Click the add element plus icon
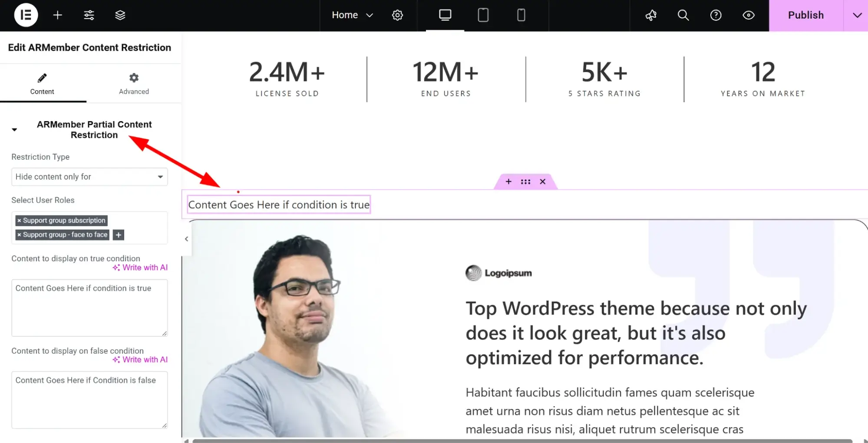Viewport: 868px width, 443px height. click(x=57, y=15)
